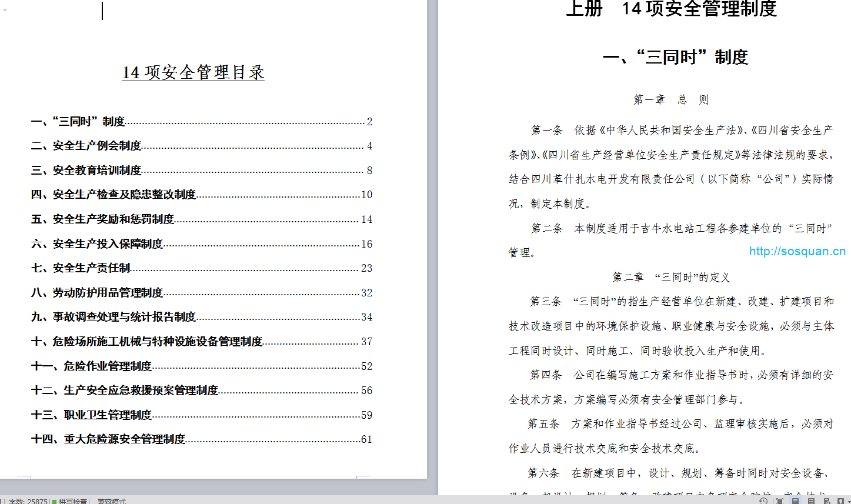Click the document recovery history icon
This screenshot has height=504, width=851.
pos(763,501)
